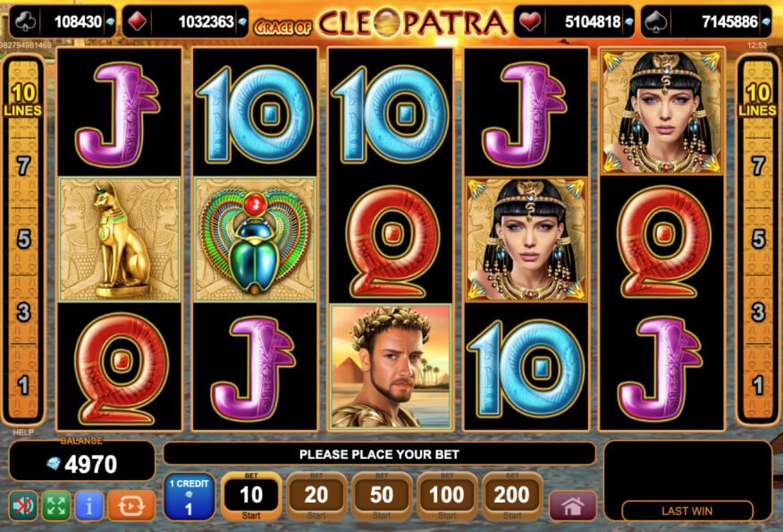Click the hearts jackpot icon

coord(530,22)
